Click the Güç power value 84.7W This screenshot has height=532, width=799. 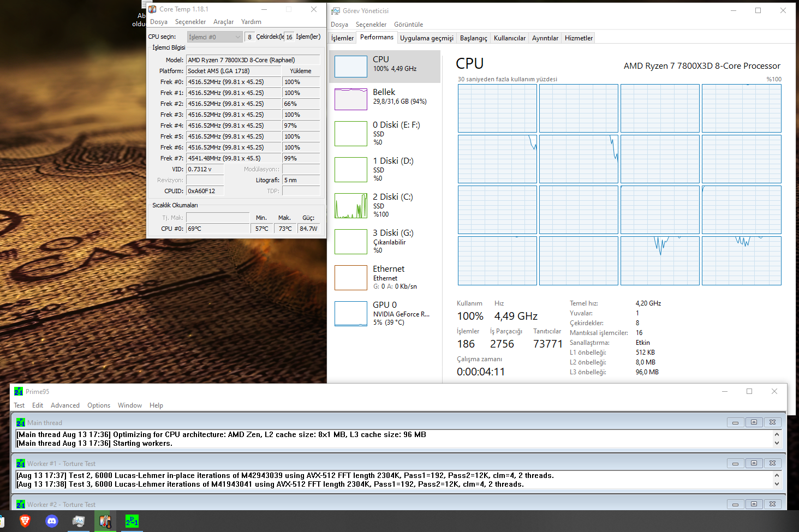(309, 229)
